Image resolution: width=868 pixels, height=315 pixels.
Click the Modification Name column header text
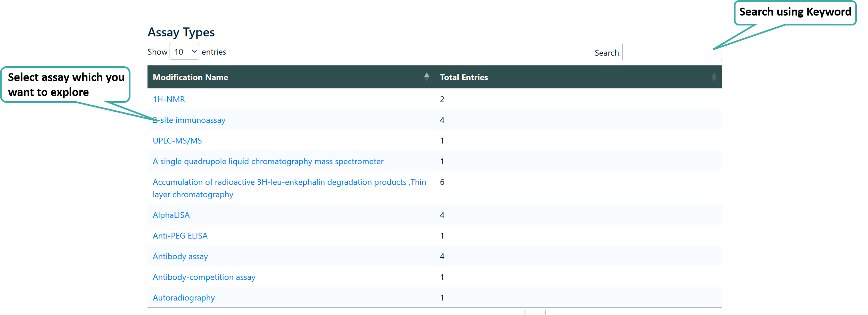190,77
